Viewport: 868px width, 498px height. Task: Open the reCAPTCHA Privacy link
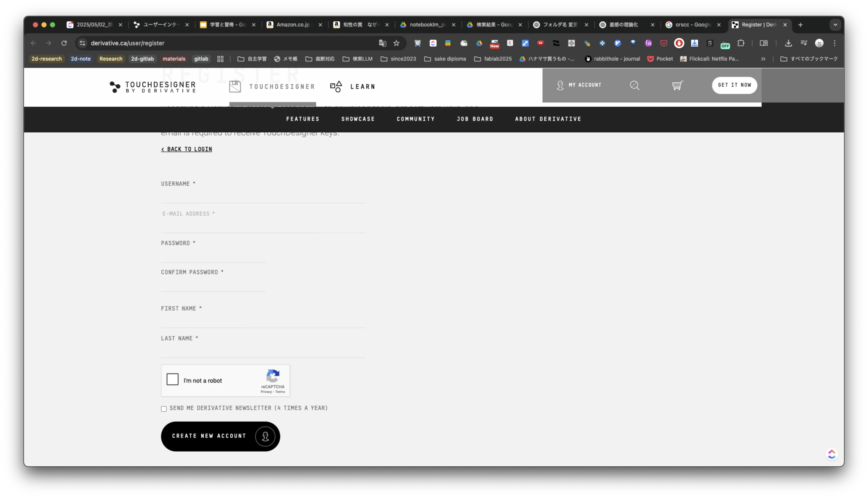(x=266, y=392)
